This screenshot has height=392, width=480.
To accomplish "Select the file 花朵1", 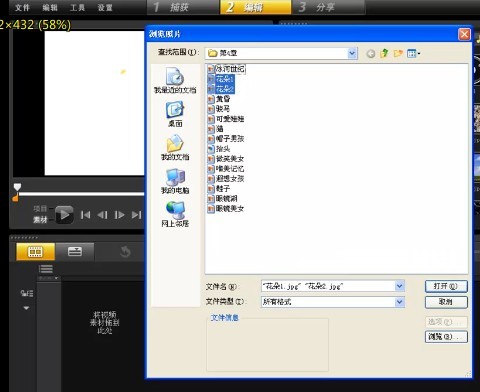I will pyautogui.click(x=221, y=79).
